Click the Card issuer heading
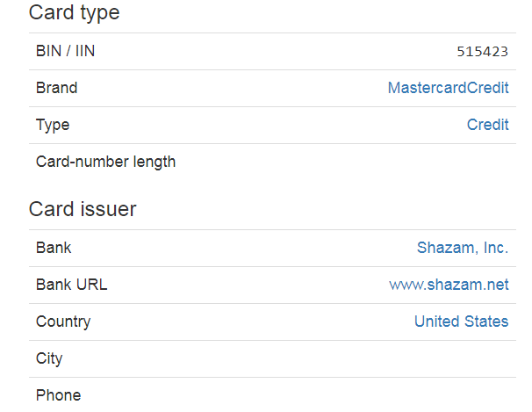The height and width of the screenshot is (412, 532). pos(83,209)
